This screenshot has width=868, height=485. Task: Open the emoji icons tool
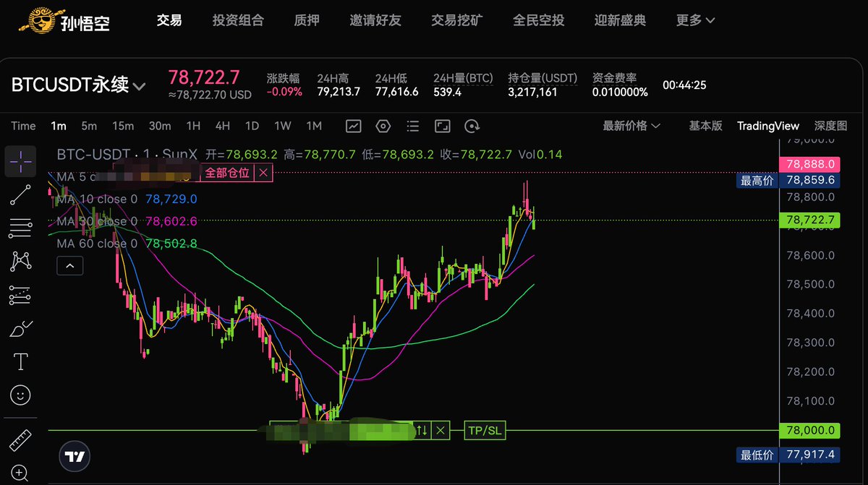pos(20,395)
